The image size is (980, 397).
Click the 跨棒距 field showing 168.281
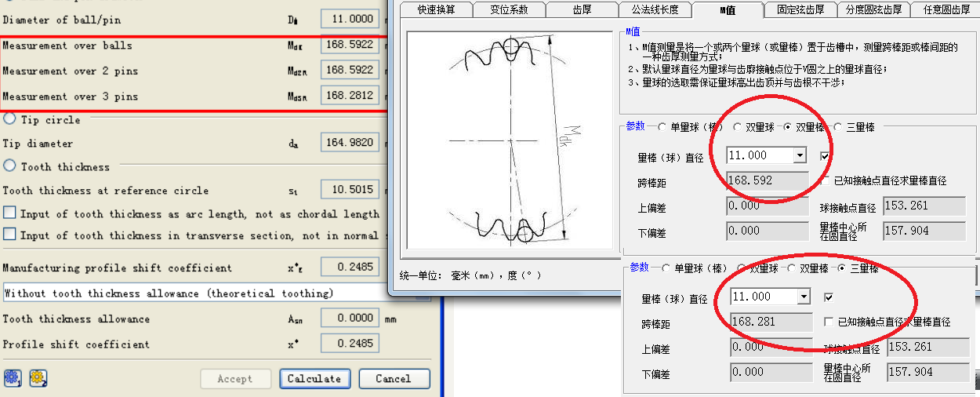coord(771,322)
